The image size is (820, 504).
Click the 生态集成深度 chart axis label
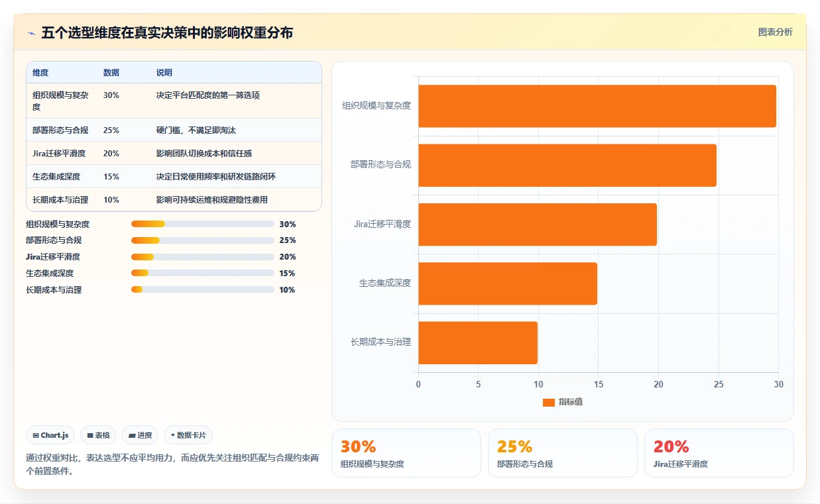pos(385,283)
